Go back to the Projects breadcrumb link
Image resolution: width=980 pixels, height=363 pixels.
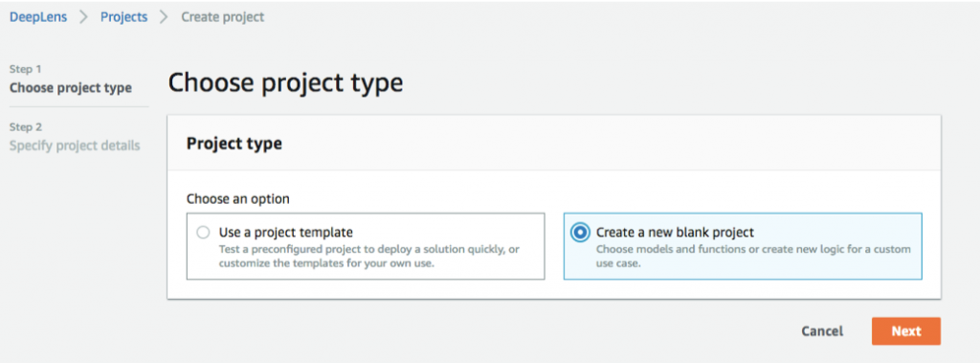123,17
